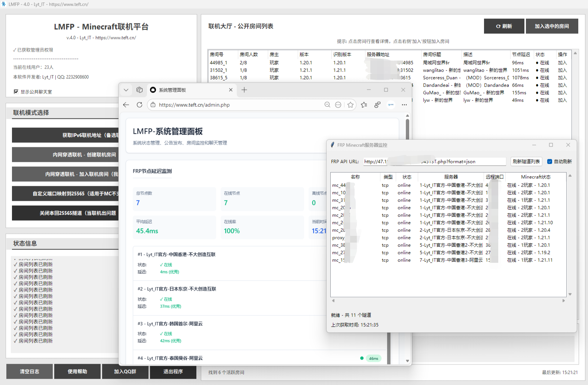Reload the admin.php page
This screenshot has width=588, height=385.
[x=140, y=105]
